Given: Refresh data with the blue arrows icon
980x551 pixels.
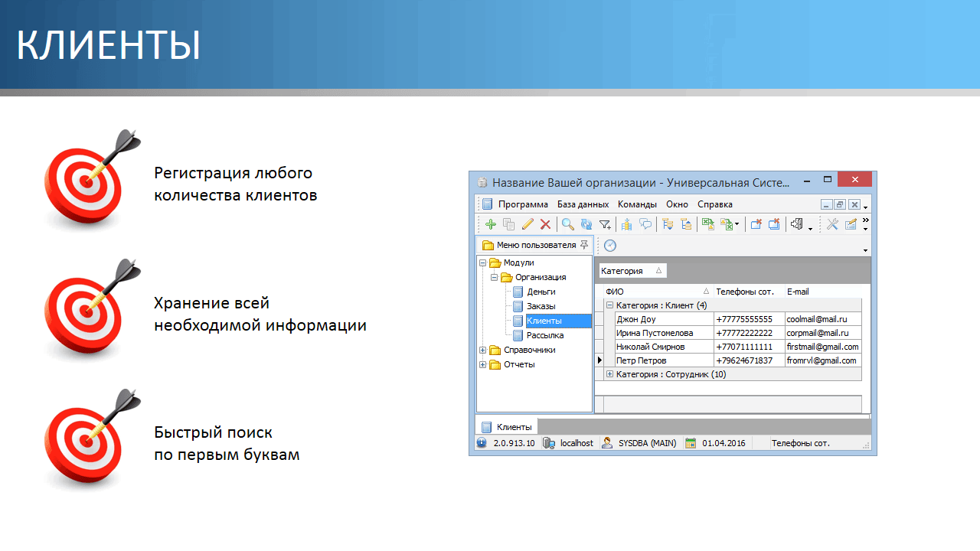Looking at the screenshot, I should (x=586, y=224).
